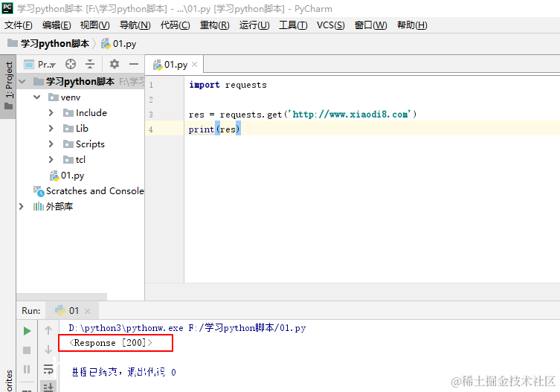The width and height of the screenshot is (560, 392).
Task: Open the 视图(V) menu
Action: pos(94,25)
